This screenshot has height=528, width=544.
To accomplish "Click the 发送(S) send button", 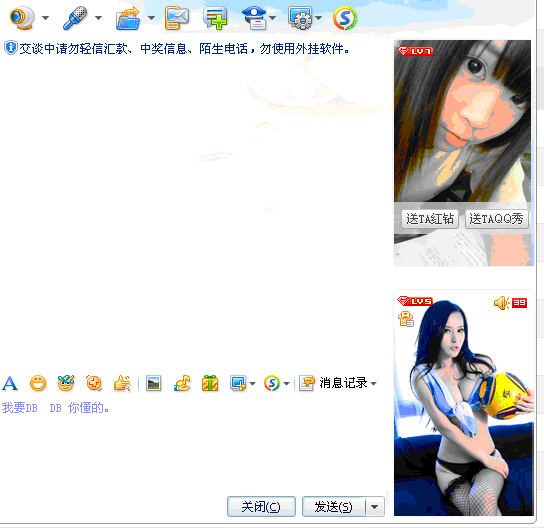I will pyautogui.click(x=333, y=507).
